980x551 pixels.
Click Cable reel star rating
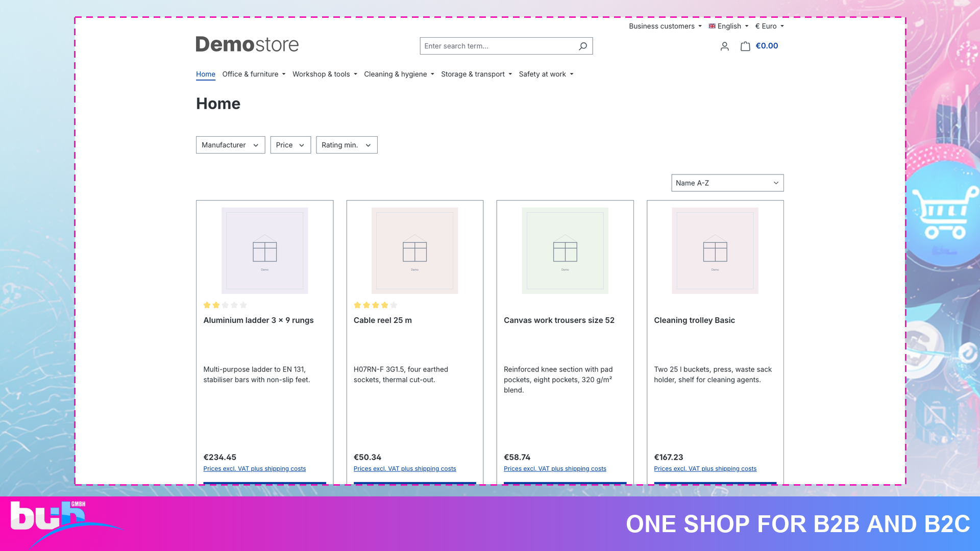pyautogui.click(x=375, y=305)
